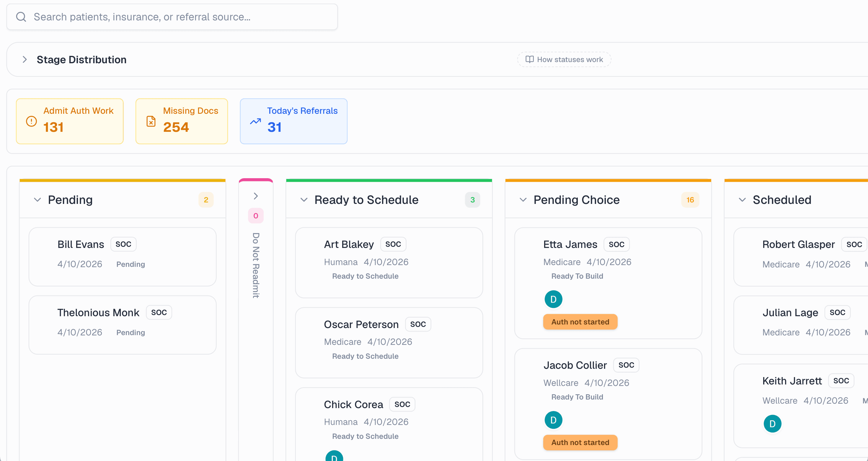Open the Keith Jarrett patient card

point(801,406)
